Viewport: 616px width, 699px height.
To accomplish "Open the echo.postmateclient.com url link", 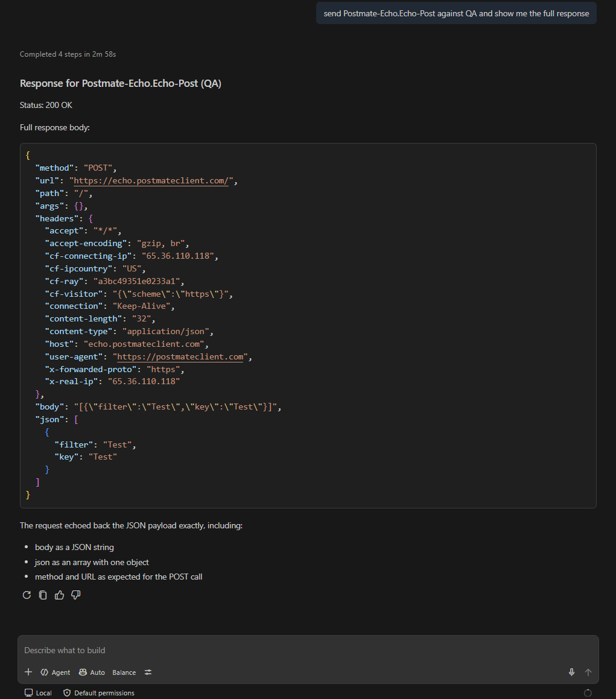I will [x=151, y=180].
